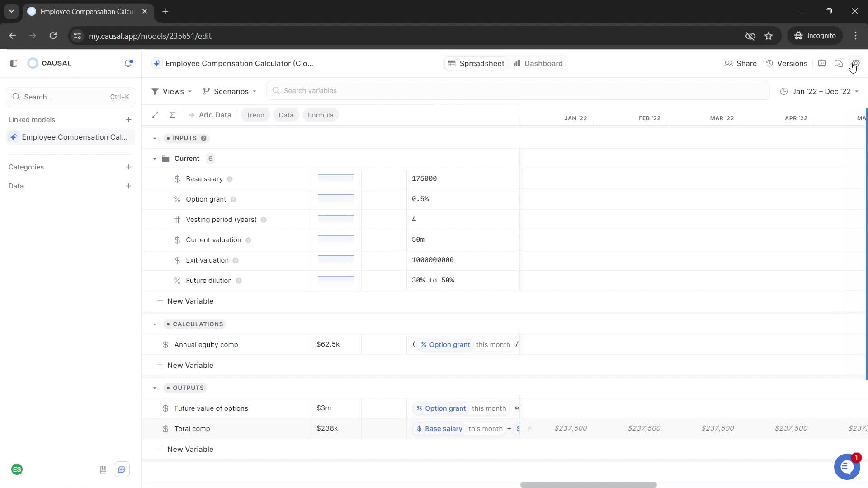Bookmark this page with star icon

pyautogui.click(x=769, y=36)
